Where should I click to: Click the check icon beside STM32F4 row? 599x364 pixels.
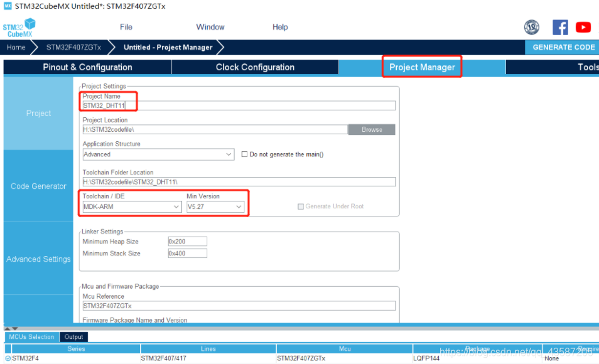coord(8,358)
